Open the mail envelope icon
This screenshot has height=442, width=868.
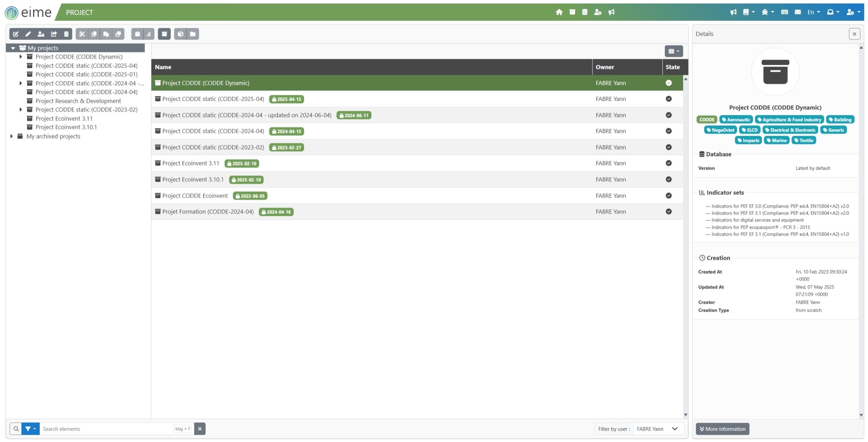coord(798,12)
